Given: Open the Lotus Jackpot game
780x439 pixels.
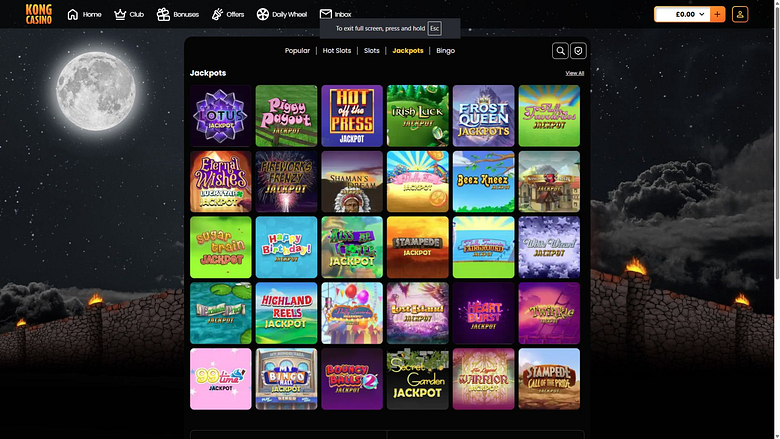Looking at the screenshot, I should coord(221,116).
